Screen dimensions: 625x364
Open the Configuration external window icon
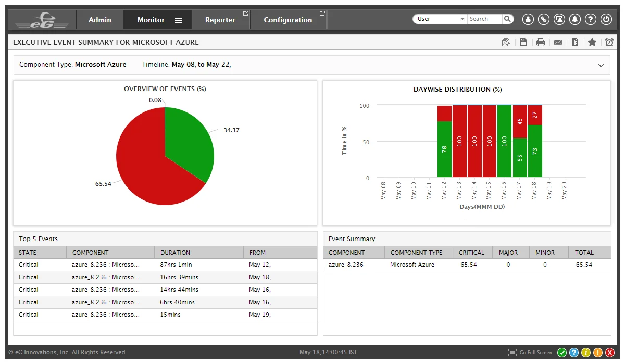pos(322,13)
